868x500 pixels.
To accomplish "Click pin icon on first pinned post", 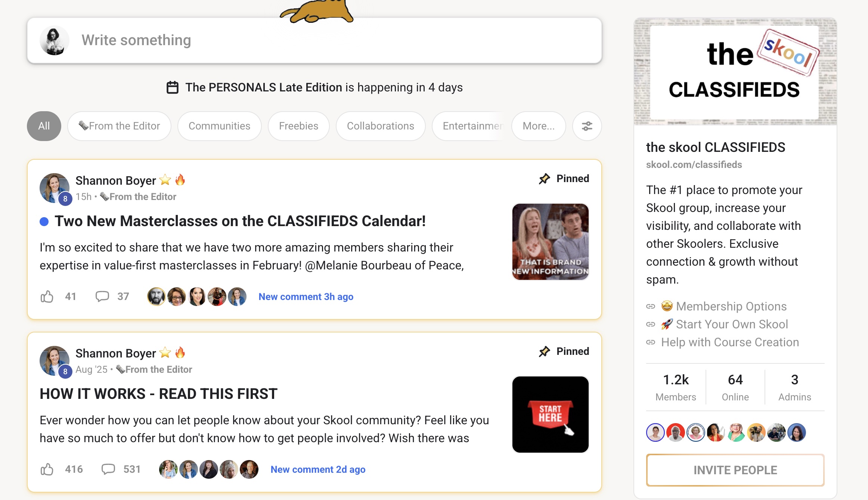I will point(545,179).
